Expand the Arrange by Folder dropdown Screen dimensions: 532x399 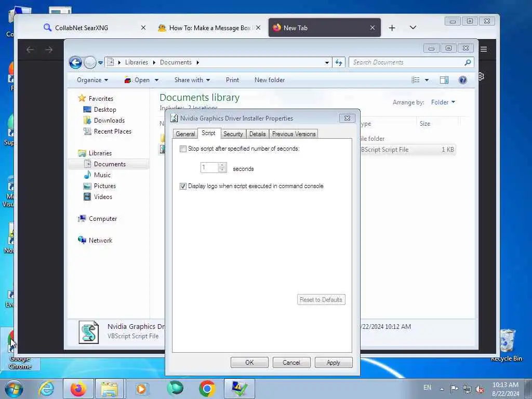(443, 102)
